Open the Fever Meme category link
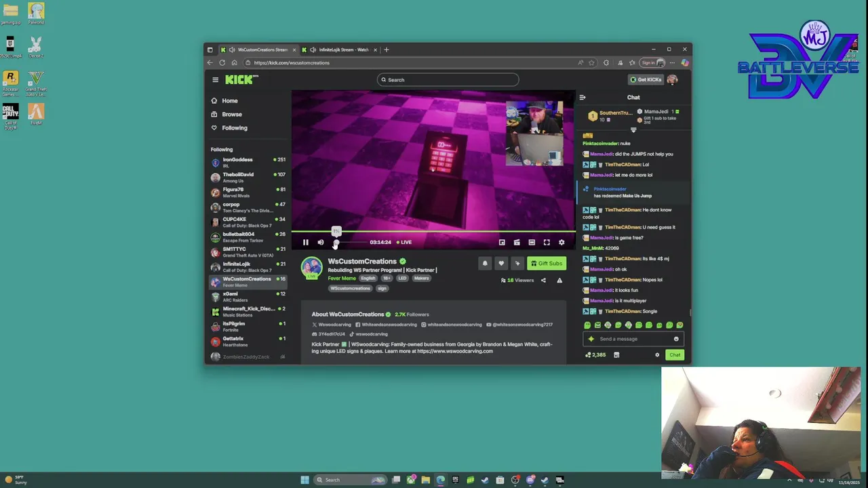The width and height of the screenshot is (868, 488). point(342,278)
